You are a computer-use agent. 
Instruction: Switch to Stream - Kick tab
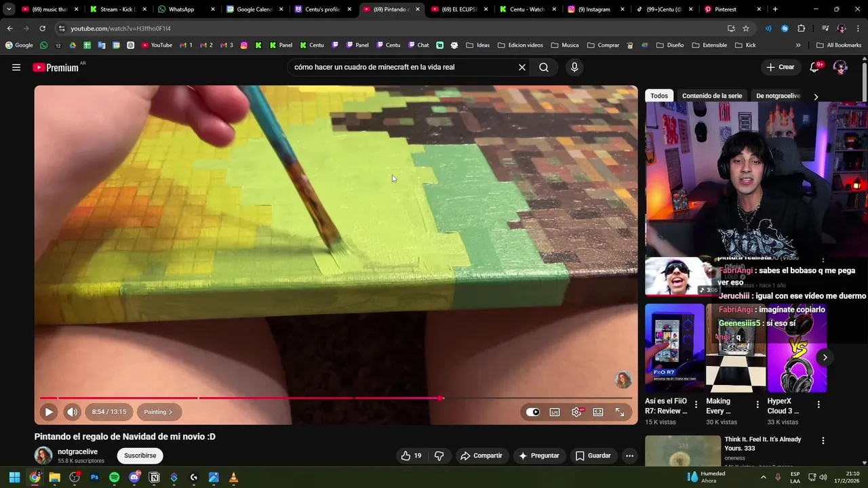tap(117, 9)
